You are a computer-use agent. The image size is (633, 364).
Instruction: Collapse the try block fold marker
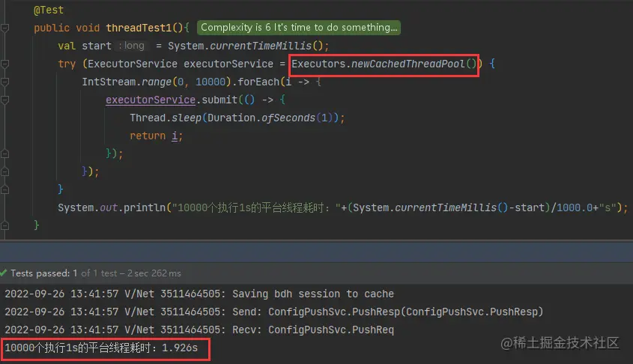pyautogui.click(x=4, y=64)
